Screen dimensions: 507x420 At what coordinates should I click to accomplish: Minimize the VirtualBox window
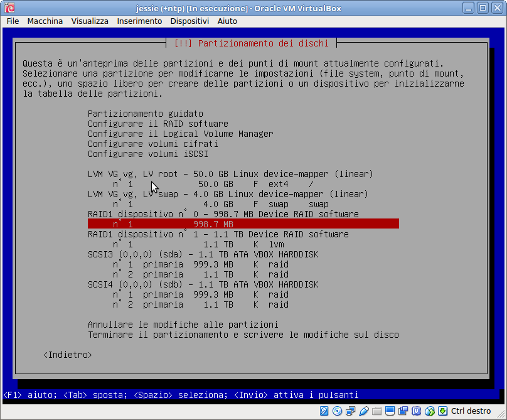click(468, 8)
